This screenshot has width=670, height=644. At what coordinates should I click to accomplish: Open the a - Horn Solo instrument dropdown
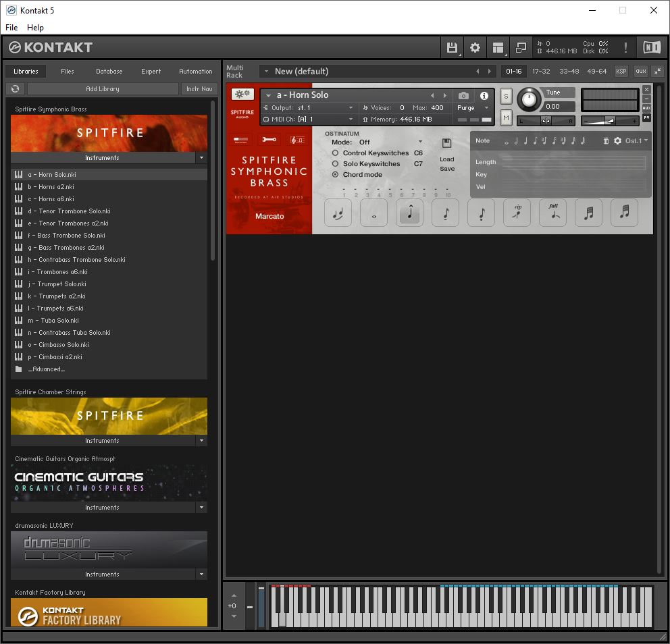[268, 95]
